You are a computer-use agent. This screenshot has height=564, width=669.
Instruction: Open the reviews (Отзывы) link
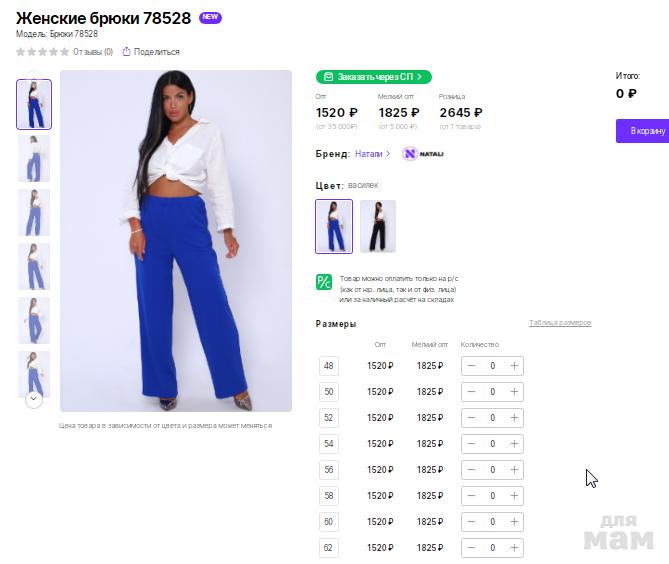(93, 52)
